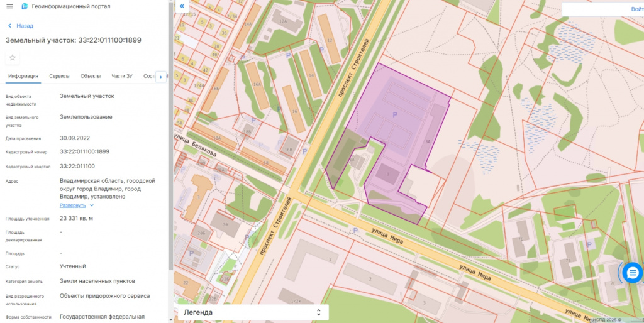Collapse the side panel with double chevron

(182, 6)
